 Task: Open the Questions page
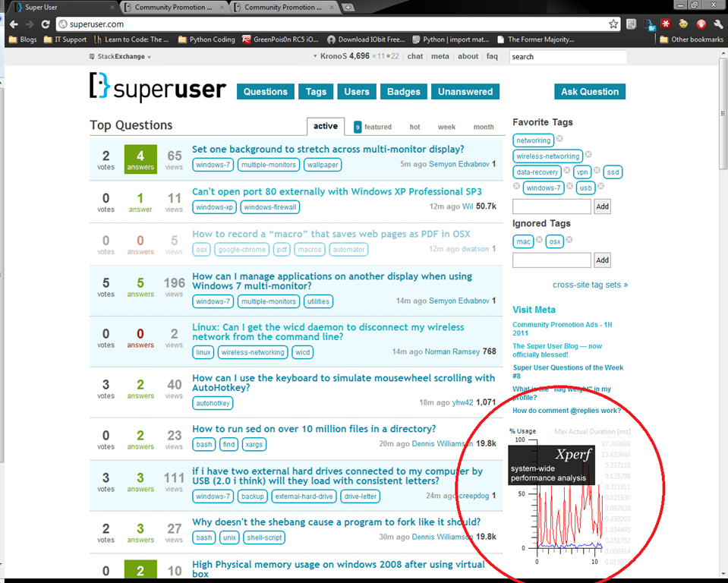(x=266, y=91)
